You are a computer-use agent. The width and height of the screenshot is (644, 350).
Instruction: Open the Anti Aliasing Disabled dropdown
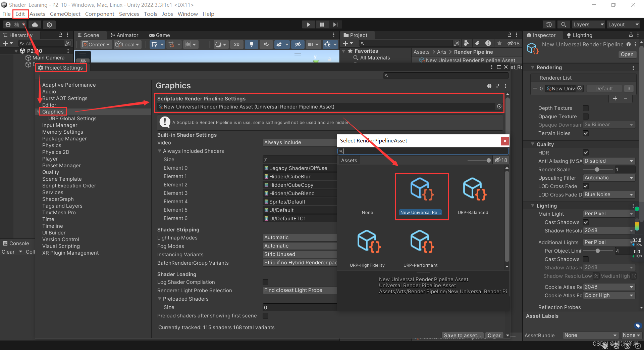click(x=609, y=161)
